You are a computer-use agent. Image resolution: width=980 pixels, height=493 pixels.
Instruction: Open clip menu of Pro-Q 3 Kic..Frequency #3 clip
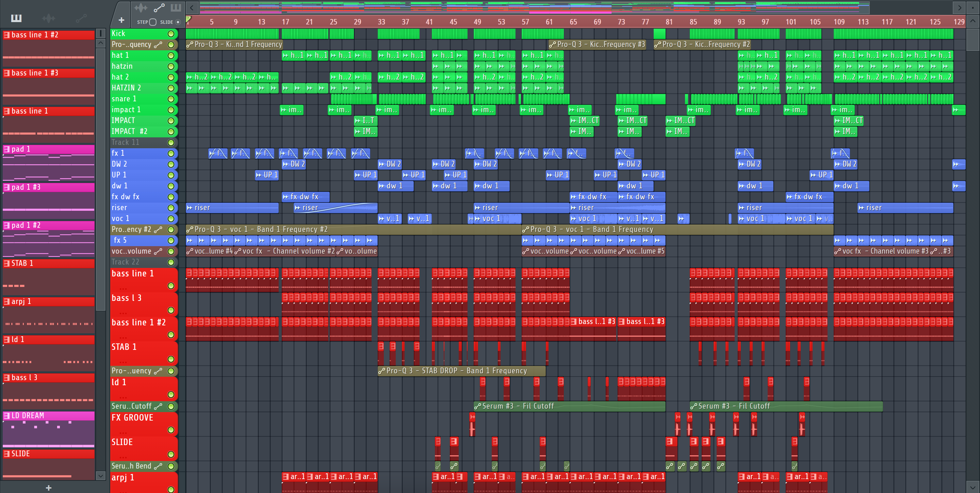click(x=552, y=45)
